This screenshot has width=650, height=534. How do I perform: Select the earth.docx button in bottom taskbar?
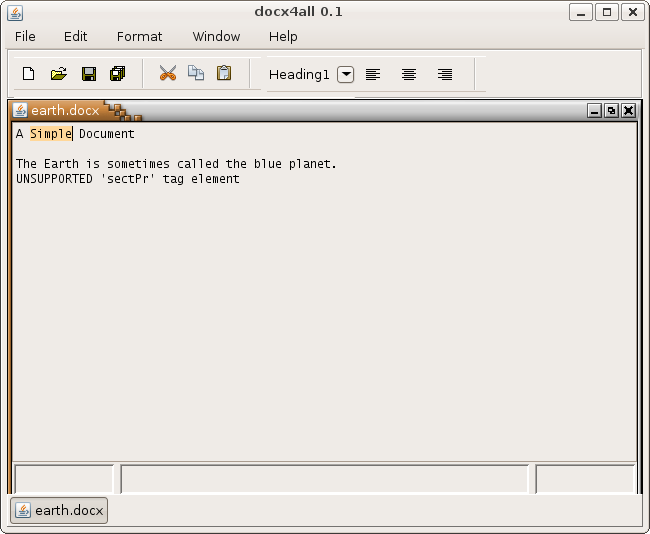click(59, 510)
